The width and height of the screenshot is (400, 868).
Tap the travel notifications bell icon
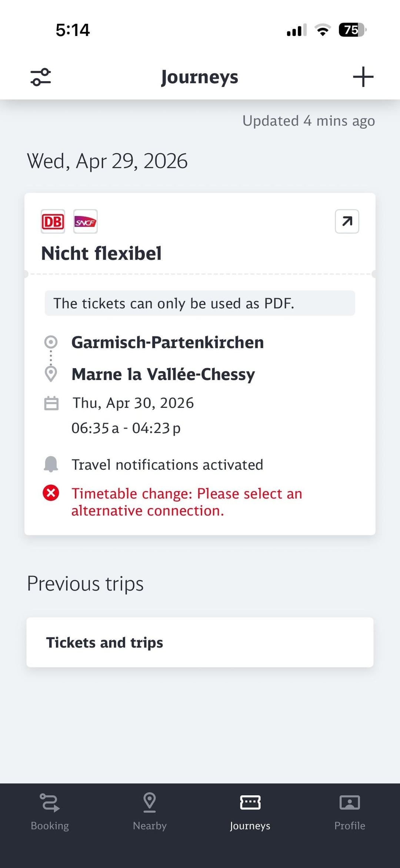(51, 464)
